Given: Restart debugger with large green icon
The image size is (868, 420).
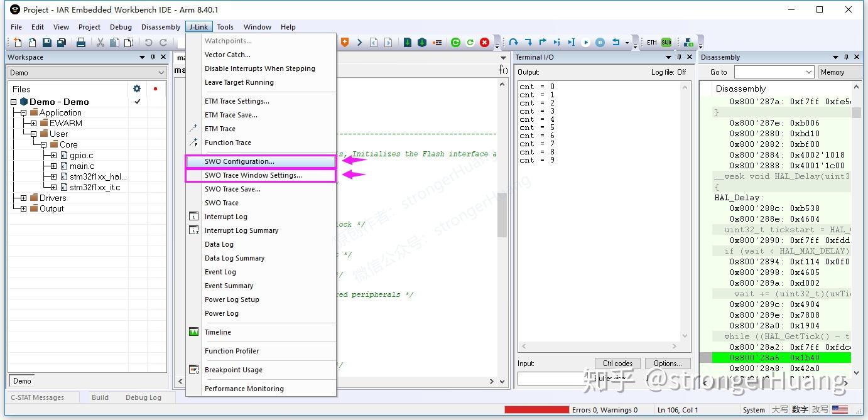Looking at the screenshot, I should (455, 42).
